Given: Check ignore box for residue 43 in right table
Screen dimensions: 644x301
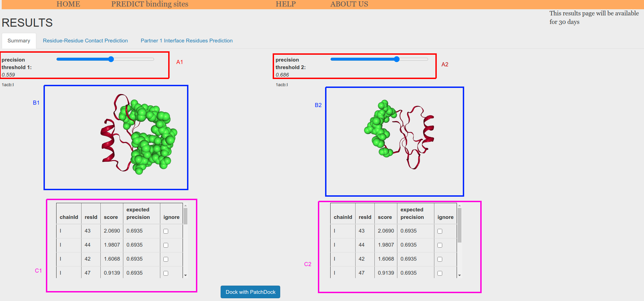Looking at the screenshot, I should (440, 231).
